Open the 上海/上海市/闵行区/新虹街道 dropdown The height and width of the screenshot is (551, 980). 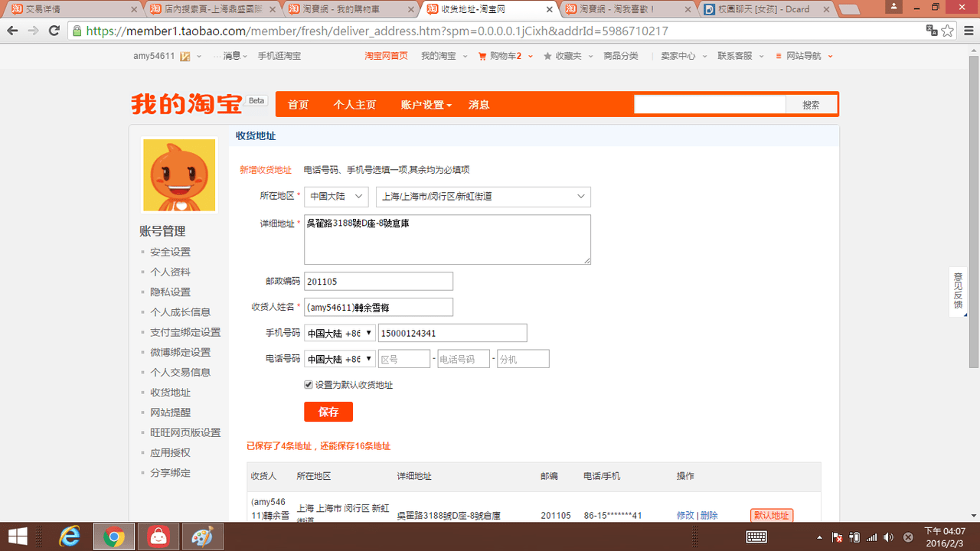coord(483,197)
